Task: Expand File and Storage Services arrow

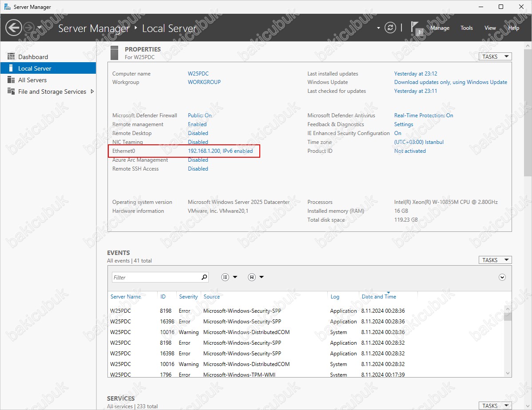Action: tap(92, 92)
